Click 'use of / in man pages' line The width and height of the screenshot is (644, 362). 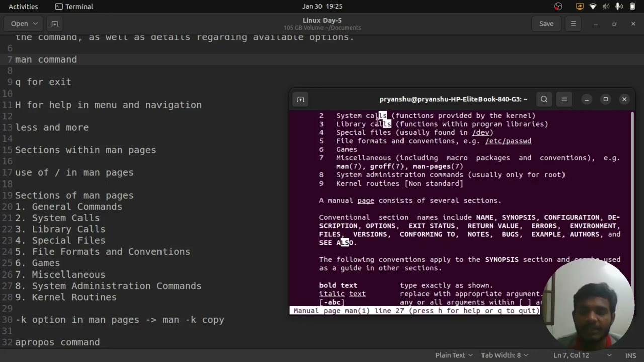74,172
